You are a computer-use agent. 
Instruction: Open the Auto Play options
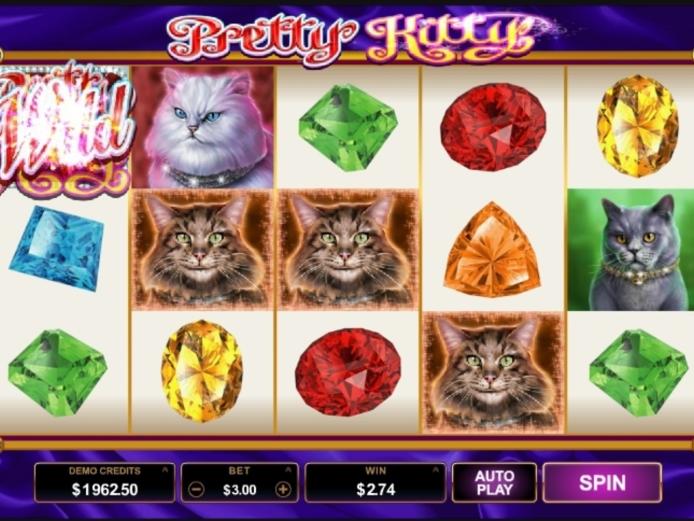[494, 482]
